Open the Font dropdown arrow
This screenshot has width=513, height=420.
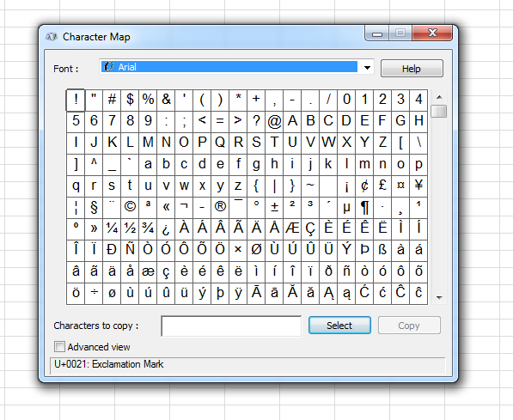pyautogui.click(x=367, y=68)
